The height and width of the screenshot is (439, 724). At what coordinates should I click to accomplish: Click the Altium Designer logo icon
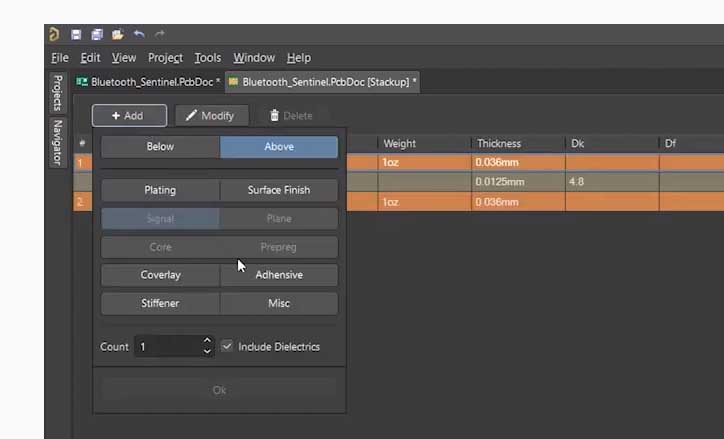(54, 35)
